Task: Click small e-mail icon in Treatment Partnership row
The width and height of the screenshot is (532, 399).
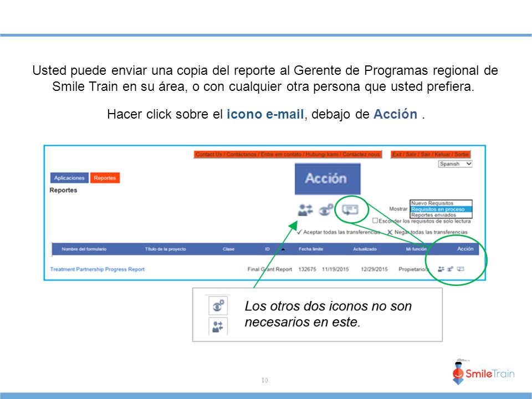Action: pyautogui.click(x=461, y=269)
